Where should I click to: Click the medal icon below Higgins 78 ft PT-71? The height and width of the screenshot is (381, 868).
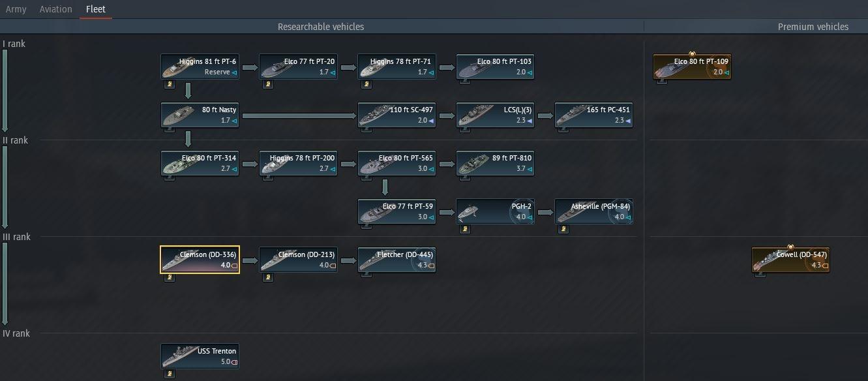click(366, 84)
